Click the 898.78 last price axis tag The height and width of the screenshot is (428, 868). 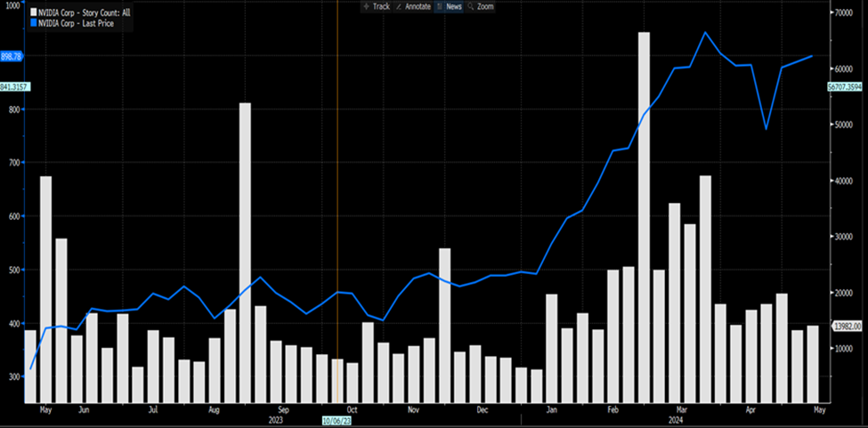[x=12, y=56]
